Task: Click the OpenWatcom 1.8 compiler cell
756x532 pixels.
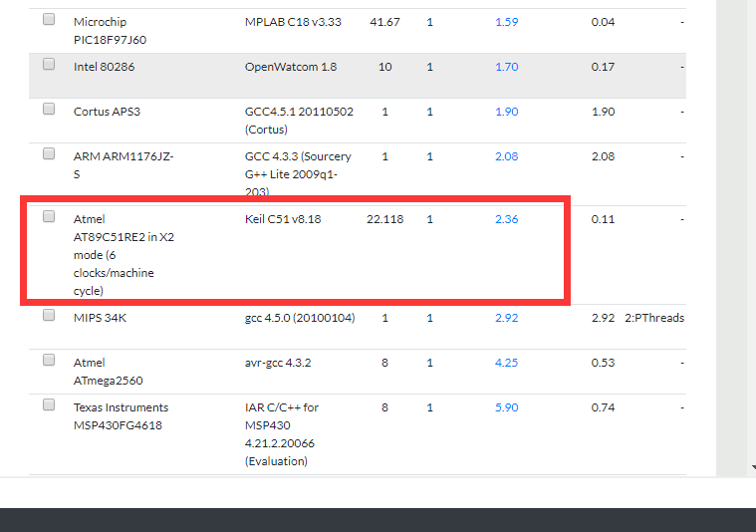Action: pyautogui.click(x=291, y=67)
